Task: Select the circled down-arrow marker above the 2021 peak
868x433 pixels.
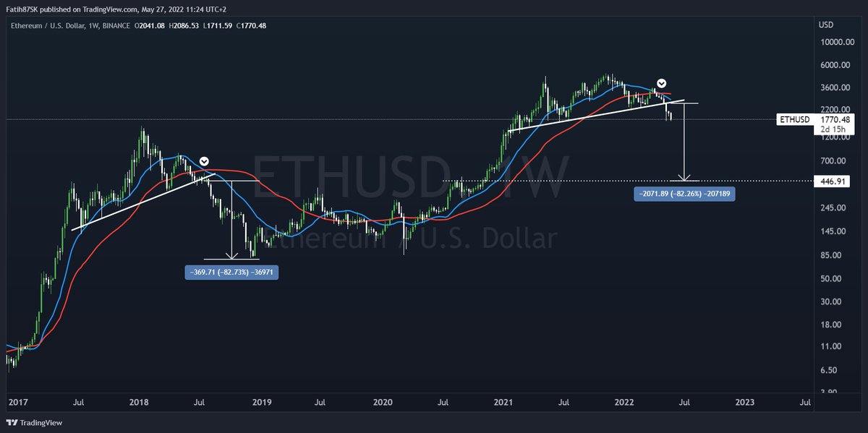Action: tap(660, 83)
